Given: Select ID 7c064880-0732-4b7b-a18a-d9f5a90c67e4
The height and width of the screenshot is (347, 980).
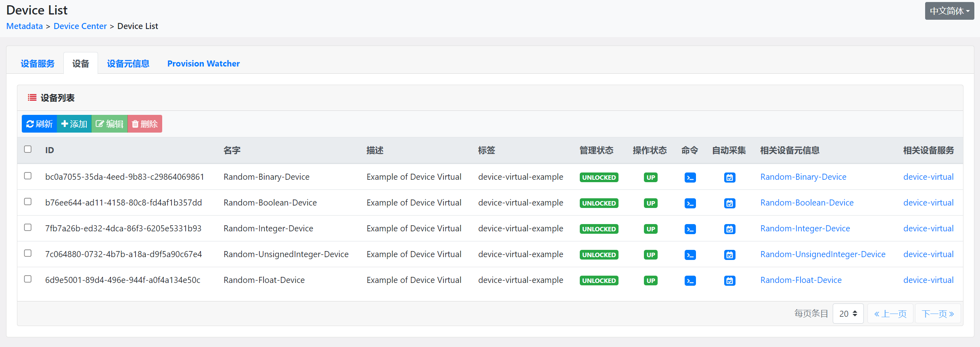Looking at the screenshot, I should (x=123, y=254).
